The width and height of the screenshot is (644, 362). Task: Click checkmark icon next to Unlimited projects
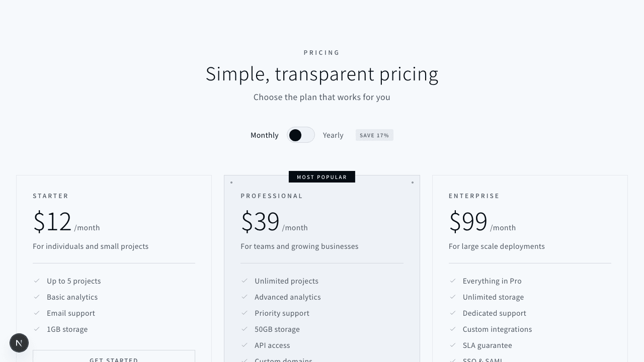245,281
